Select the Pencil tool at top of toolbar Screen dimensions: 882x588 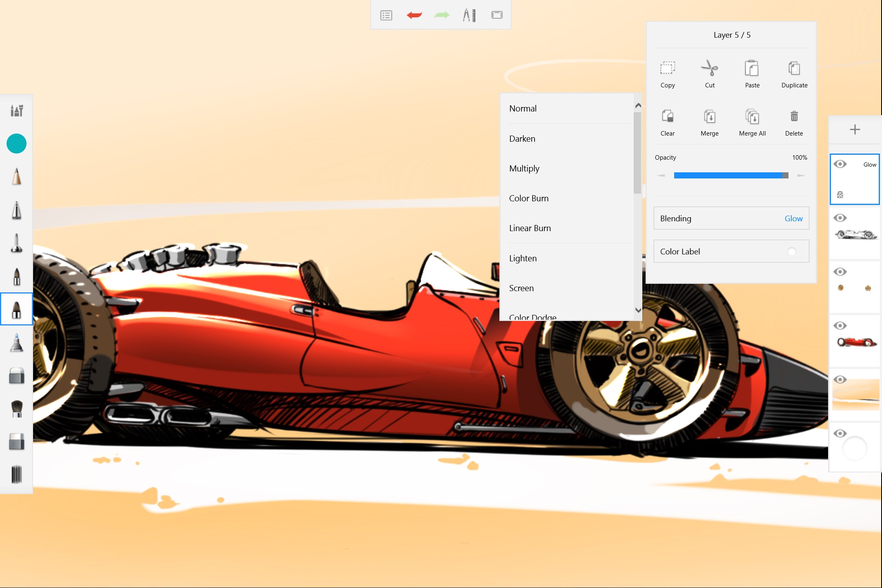pyautogui.click(x=16, y=176)
